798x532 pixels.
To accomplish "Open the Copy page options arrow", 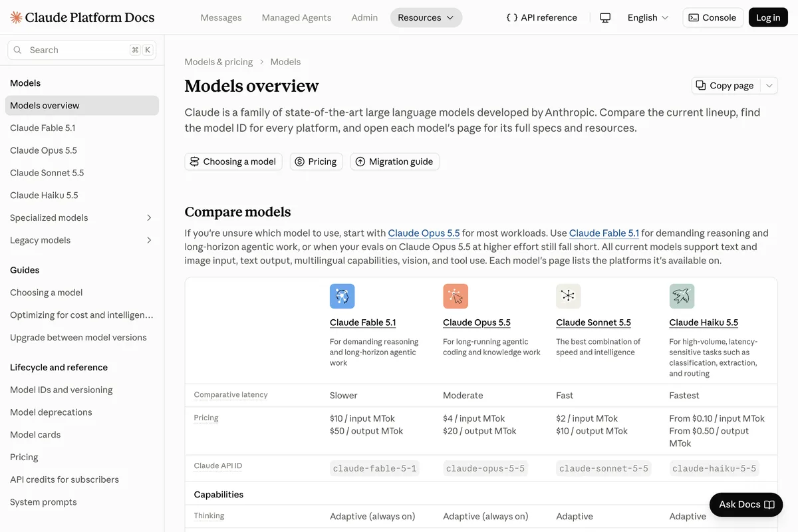I will [769, 85].
